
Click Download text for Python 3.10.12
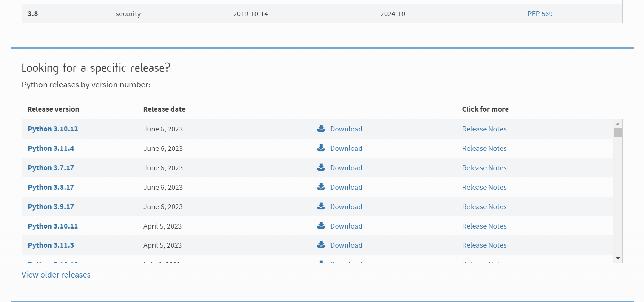tap(346, 129)
